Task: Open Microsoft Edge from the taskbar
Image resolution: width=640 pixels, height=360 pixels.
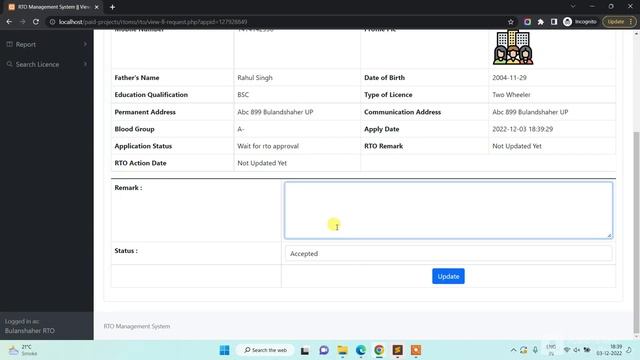Action: coord(361,350)
